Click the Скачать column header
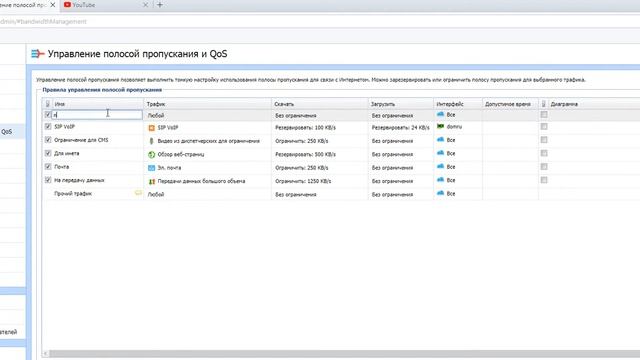The image size is (640, 360). [x=320, y=104]
